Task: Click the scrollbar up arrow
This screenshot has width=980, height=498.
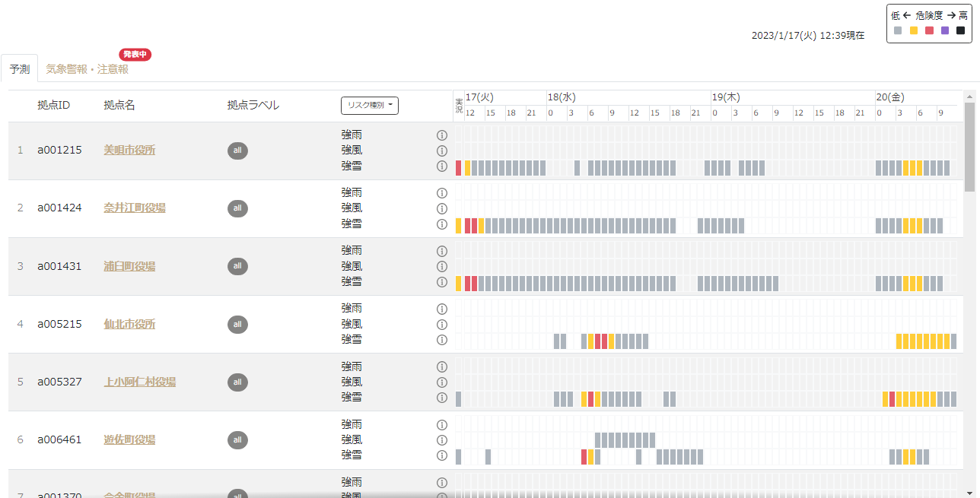Action: [x=969, y=97]
